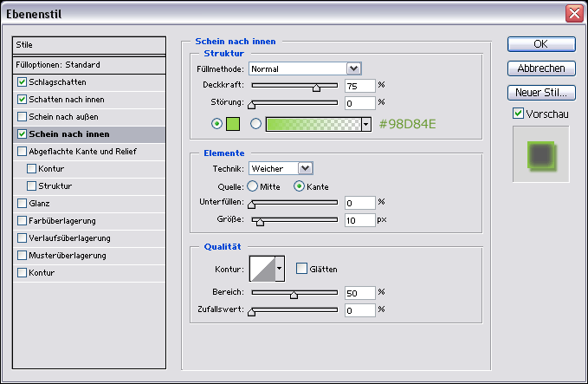Open the Schatten nach innen settings page
The height and width of the screenshot is (384, 588).
coord(67,100)
